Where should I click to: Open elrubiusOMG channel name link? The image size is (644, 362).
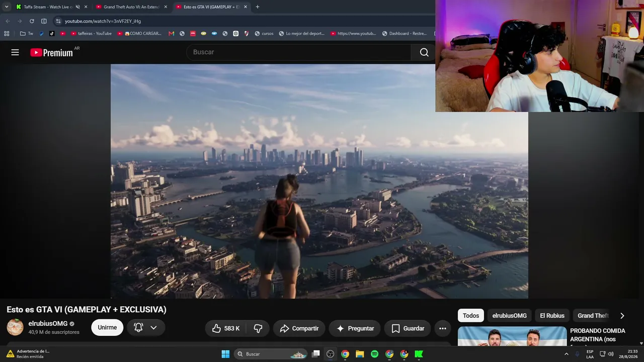coord(48,324)
